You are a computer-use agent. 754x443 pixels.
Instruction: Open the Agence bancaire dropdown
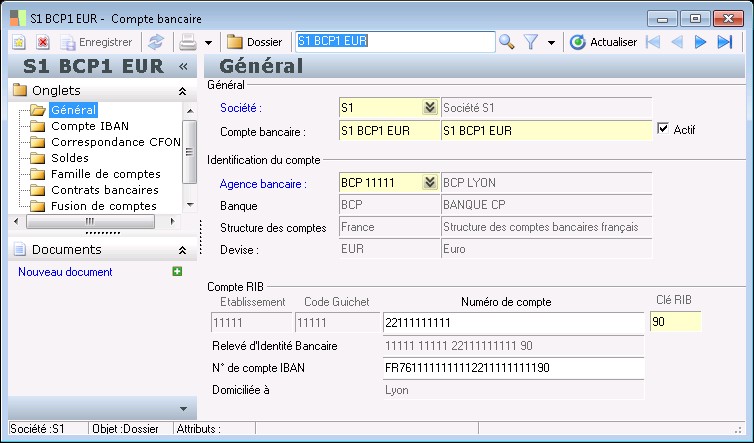coord(429,182)
